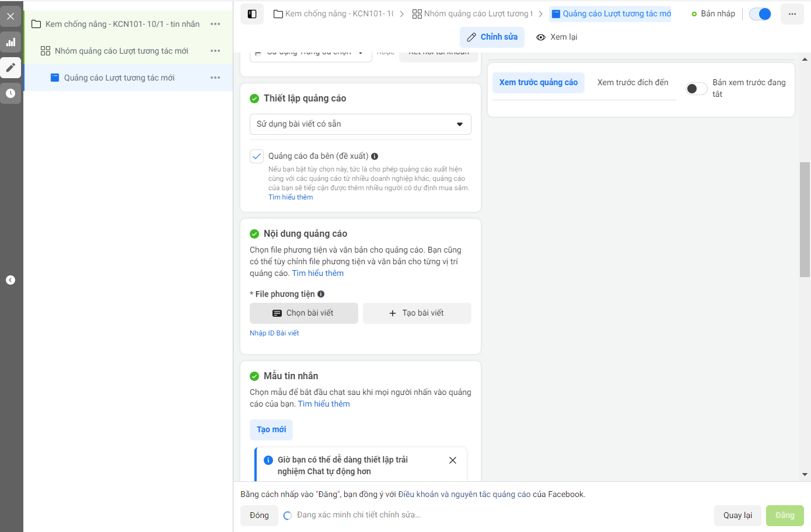Toggle the ad on/off switch next to Bản nháp
This screenshot has height=532, width=811.
coord(760,14)
